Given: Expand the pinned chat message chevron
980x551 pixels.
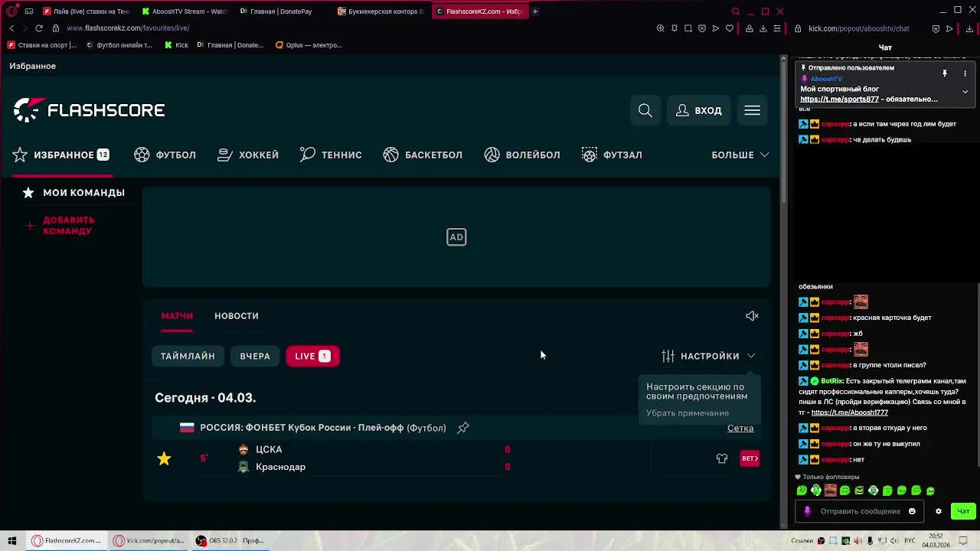Looking at the screenshot, I should click(x=965, y=92).
